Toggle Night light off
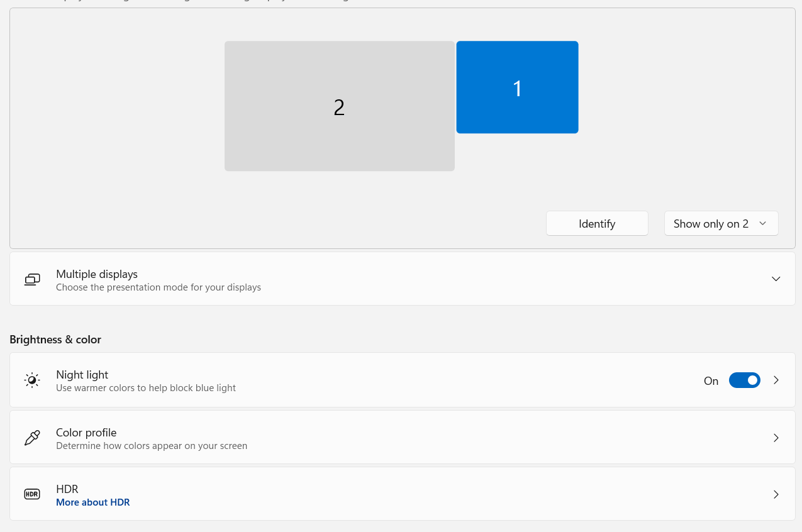The width and height of the screenshot is (802, 532). [x=745, y=380]
